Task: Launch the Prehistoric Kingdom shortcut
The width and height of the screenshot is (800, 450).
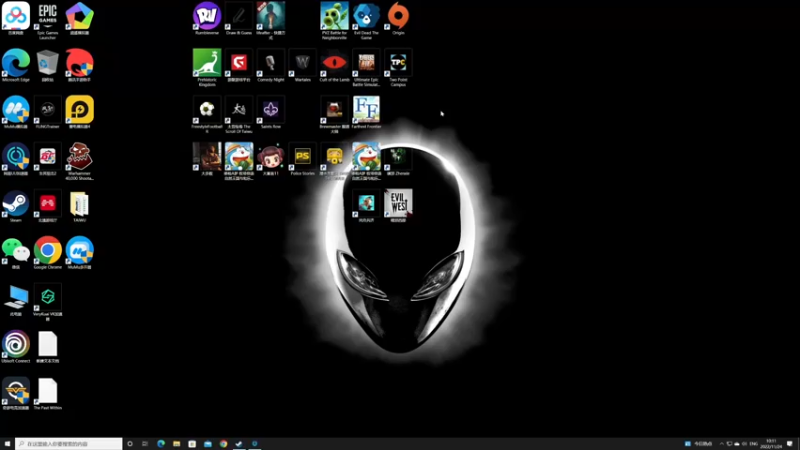Action: [207, 67]
